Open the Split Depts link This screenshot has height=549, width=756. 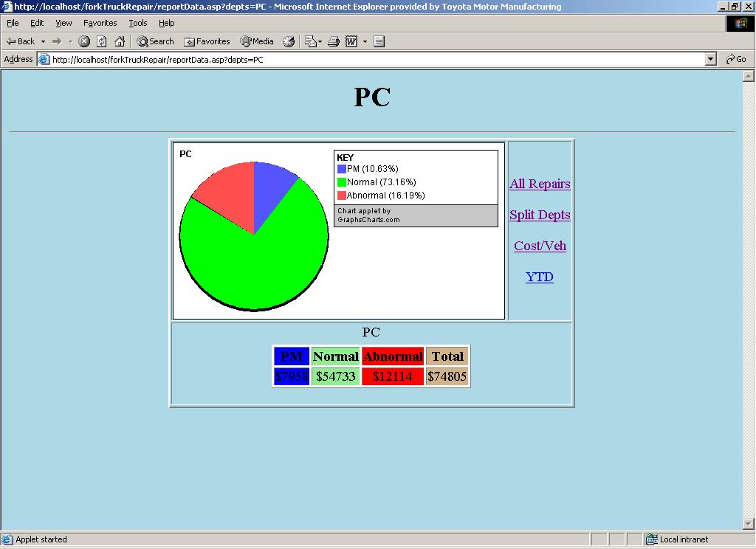coord(540,215)
